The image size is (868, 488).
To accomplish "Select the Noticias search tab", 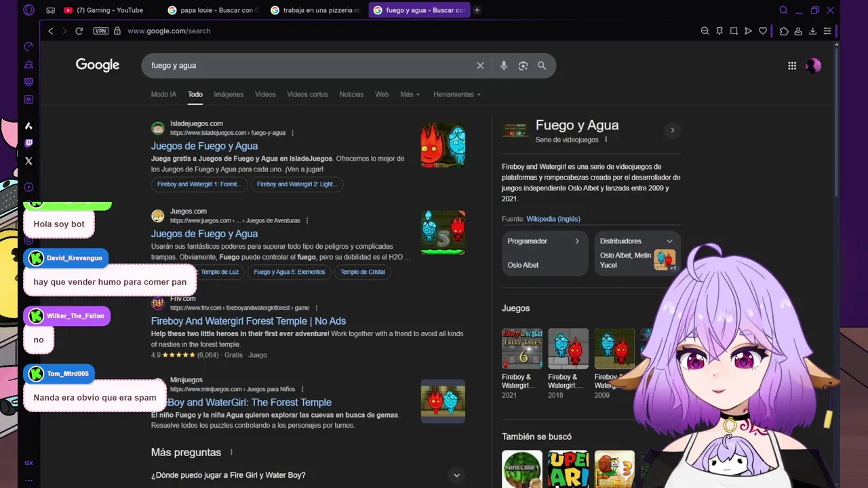I will click(351, 94).
